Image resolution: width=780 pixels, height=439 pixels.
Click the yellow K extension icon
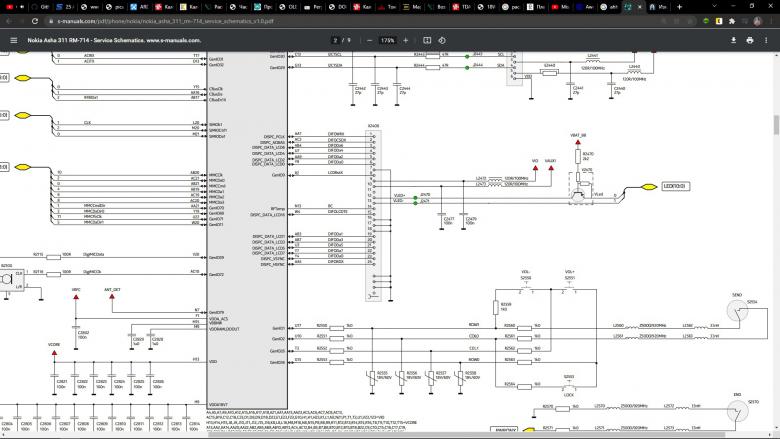click(x=719, y=21)
